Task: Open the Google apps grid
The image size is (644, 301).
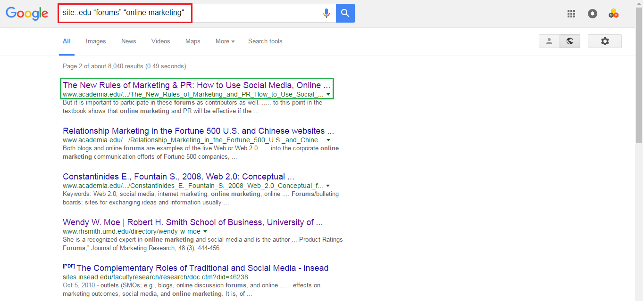Action: pyautogui.click(x=571, y=14)
